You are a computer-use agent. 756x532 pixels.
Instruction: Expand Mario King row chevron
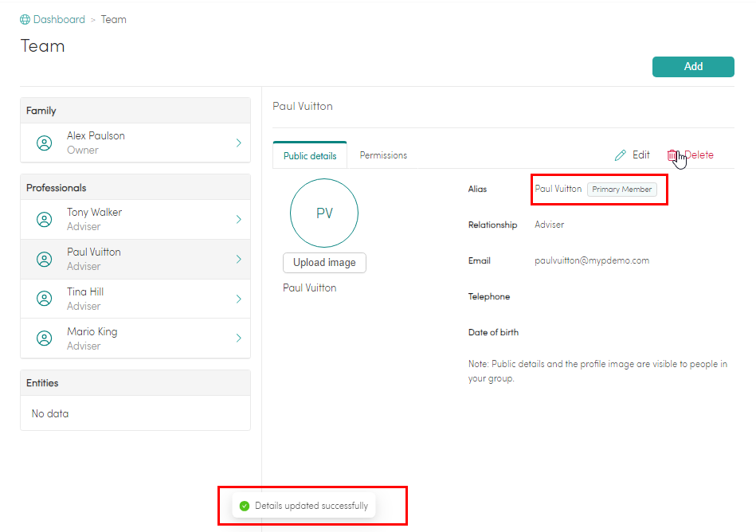coord(238,338)
